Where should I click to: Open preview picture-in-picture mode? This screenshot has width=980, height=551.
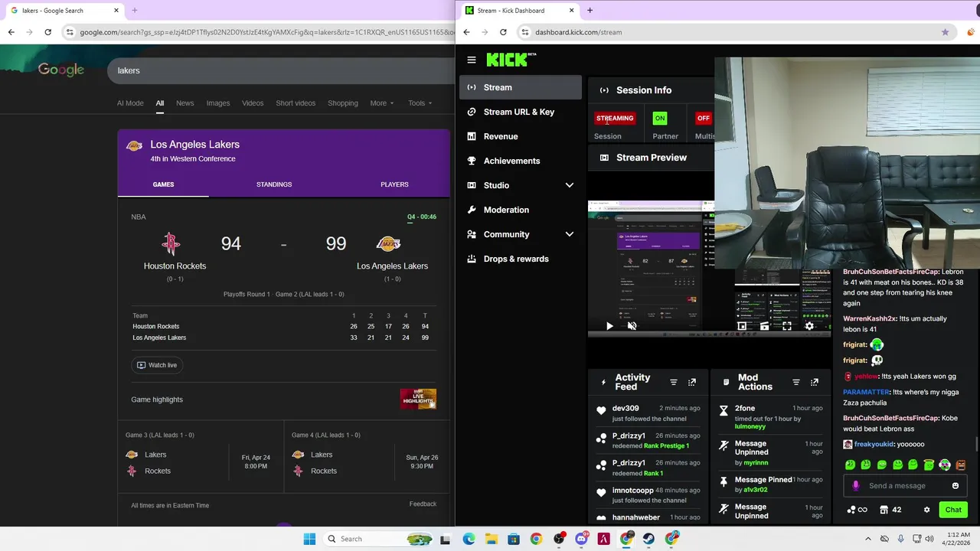pyautogui.click(x=742, y=326)
